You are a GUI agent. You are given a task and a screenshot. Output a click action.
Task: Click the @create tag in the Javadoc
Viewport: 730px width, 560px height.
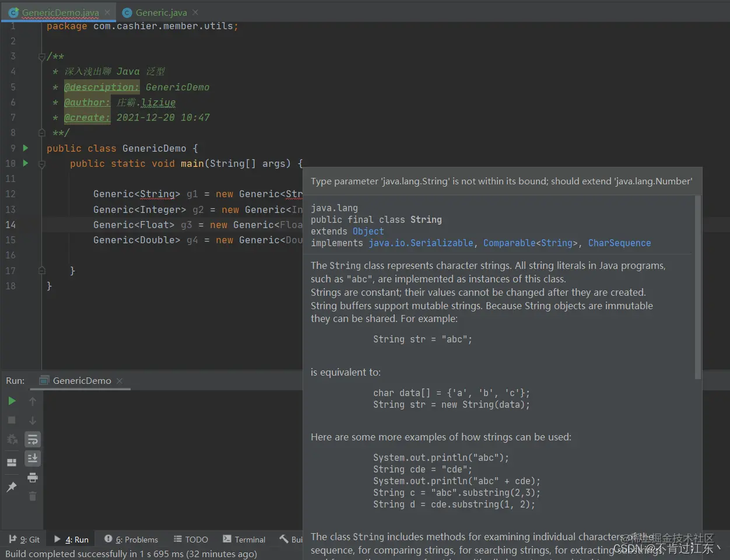point(87,117)
